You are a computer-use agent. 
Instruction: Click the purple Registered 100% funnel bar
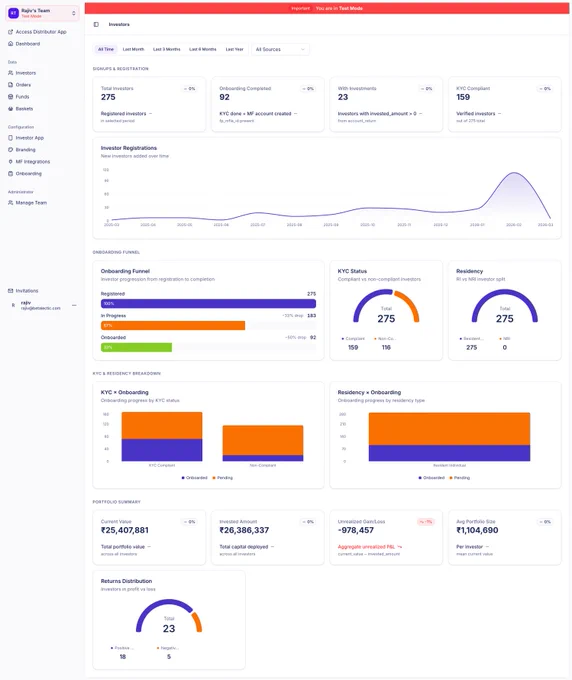coord(208,304)
